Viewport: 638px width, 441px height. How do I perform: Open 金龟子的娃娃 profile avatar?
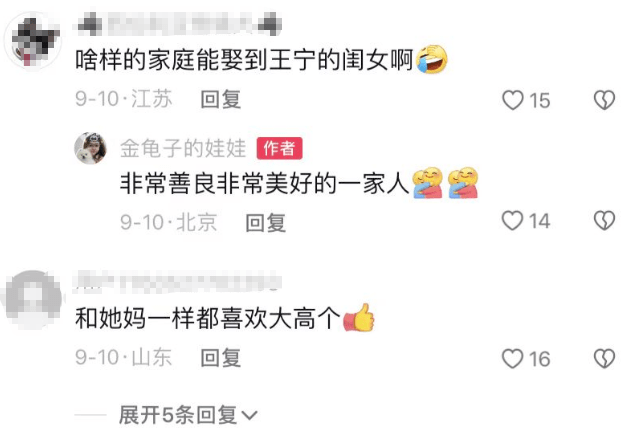[90, 148]
